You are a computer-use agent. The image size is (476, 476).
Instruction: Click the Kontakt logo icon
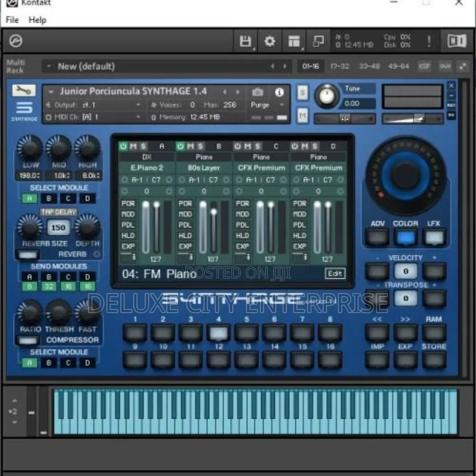(x=15, y=41)
